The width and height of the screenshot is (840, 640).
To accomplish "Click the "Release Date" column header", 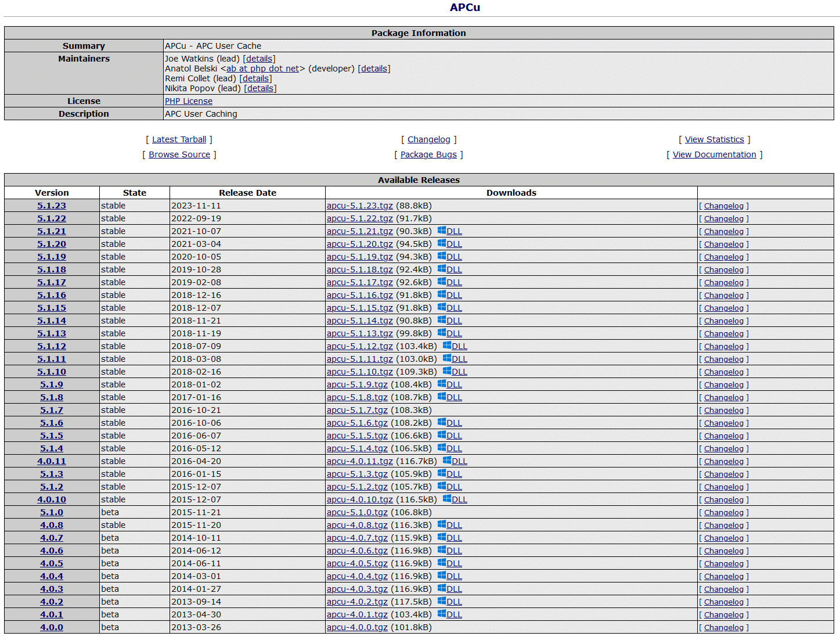I will coord(247,193).
